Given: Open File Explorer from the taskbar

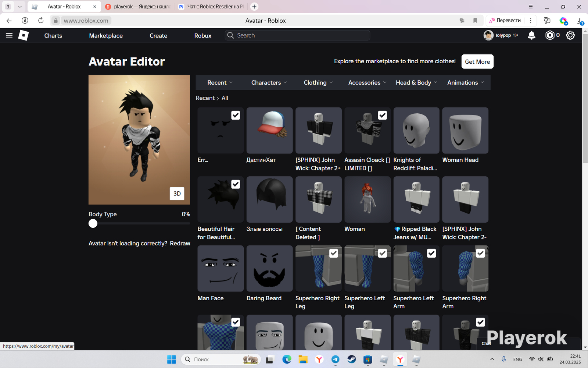Looking at the screenshot, I should coord(303,359).
